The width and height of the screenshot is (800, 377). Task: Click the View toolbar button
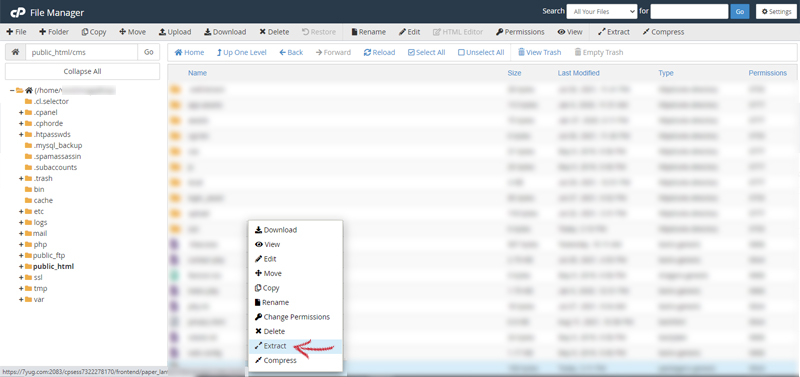tap(570, 32)
